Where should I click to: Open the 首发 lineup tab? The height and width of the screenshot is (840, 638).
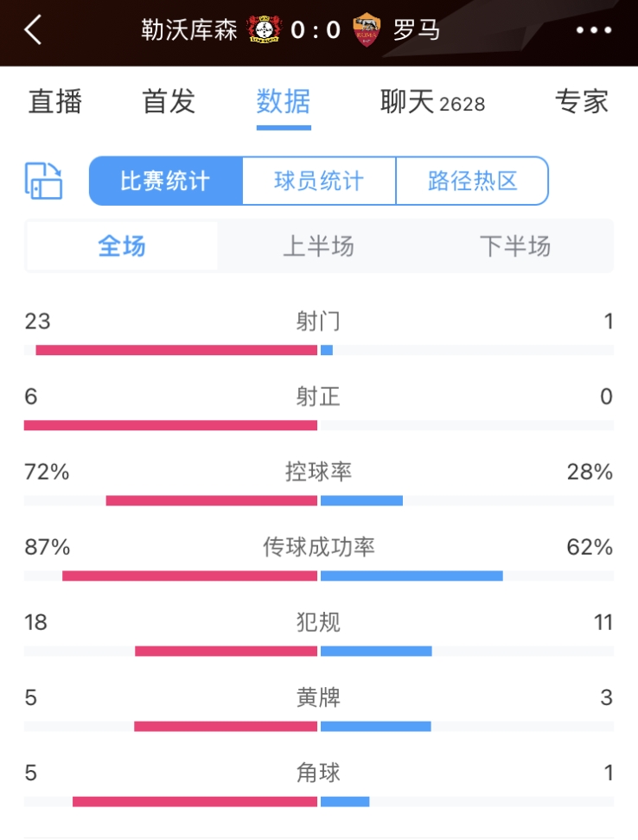(x=169, y=102)
